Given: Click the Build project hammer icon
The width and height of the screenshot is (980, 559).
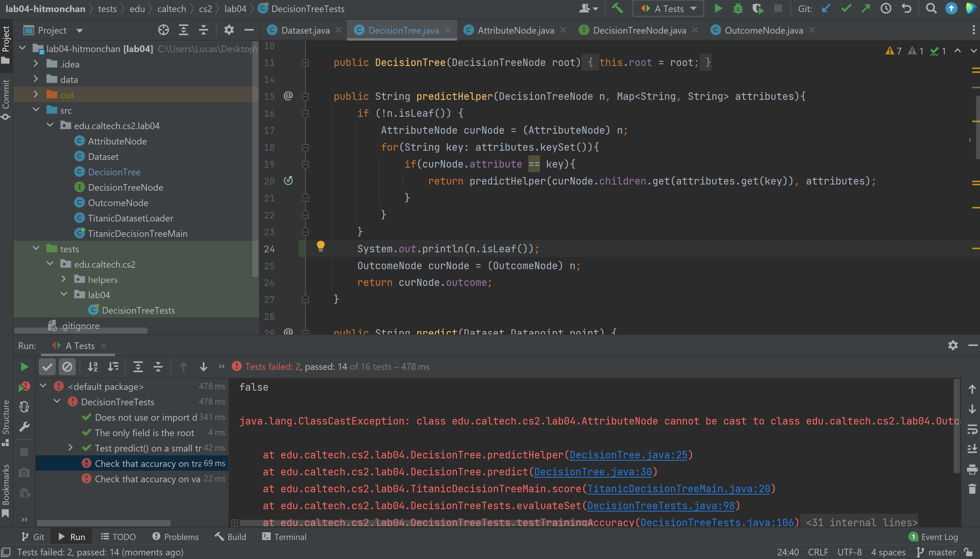Looking at the screenshot, I should [x=617, y=8].
